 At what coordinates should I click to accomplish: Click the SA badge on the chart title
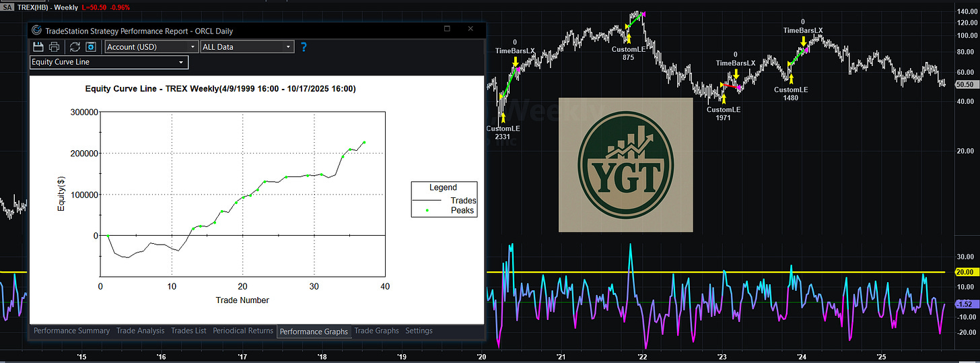tap(6, 7)
